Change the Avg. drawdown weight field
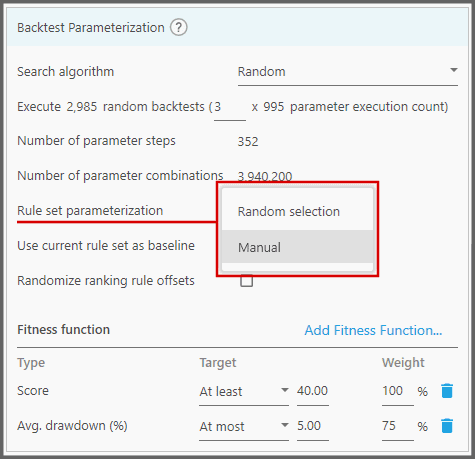Image resolution: width=475 pixels, height=459 pixels. 398,427
